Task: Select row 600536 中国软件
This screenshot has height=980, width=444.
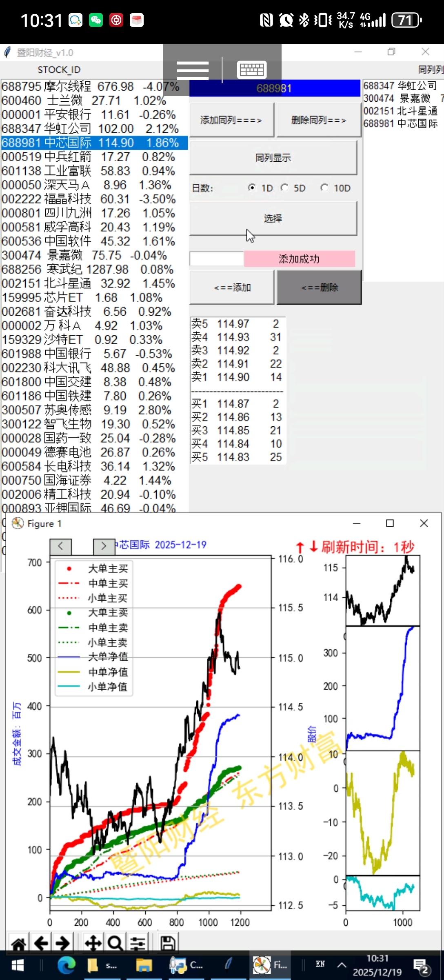Action: click(94, 241)
